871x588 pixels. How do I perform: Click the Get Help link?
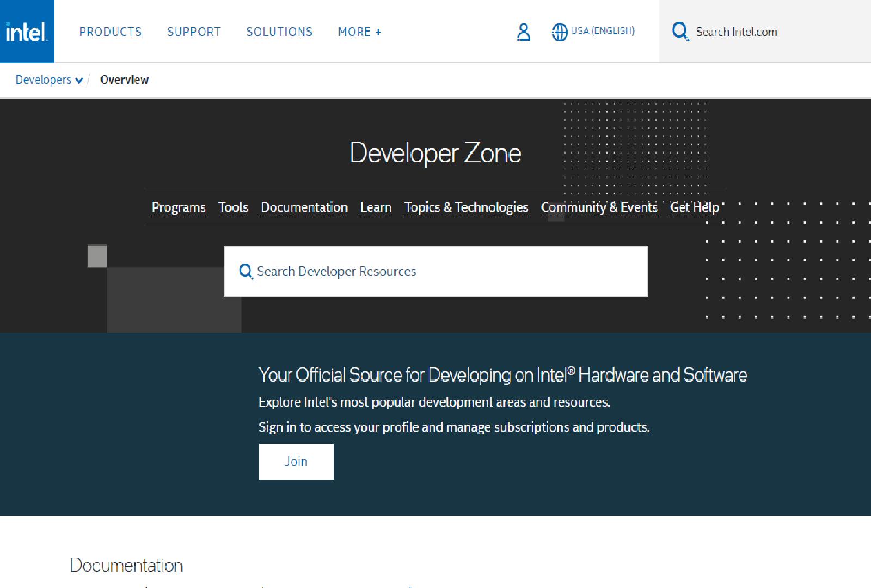tap(694, 207)
